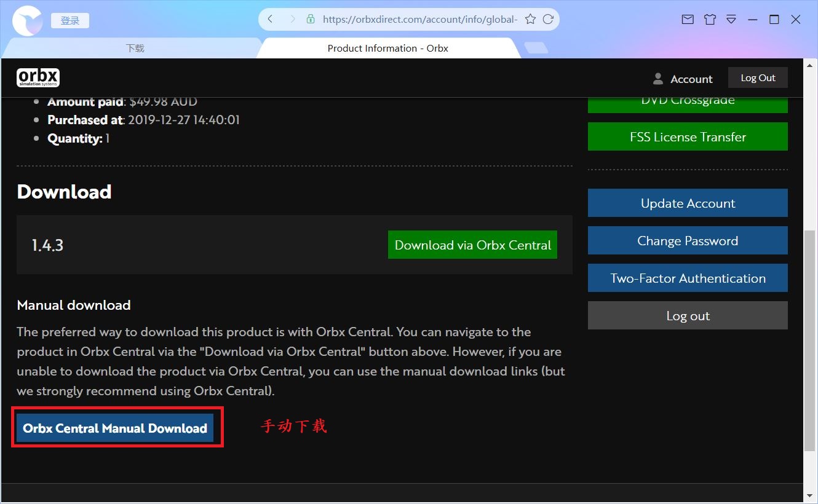Switch to the 下载 tab
The image size is (818, 504).
coord(135,48)
